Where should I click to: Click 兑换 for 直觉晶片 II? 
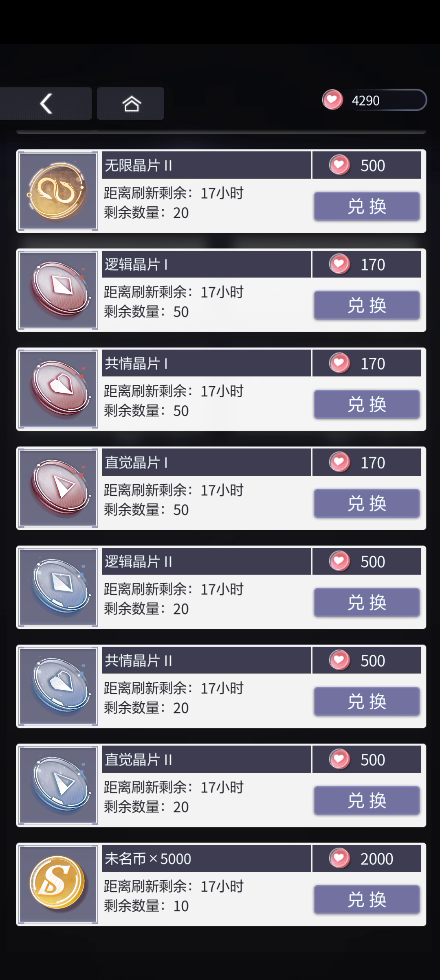(x=367, y=801)
